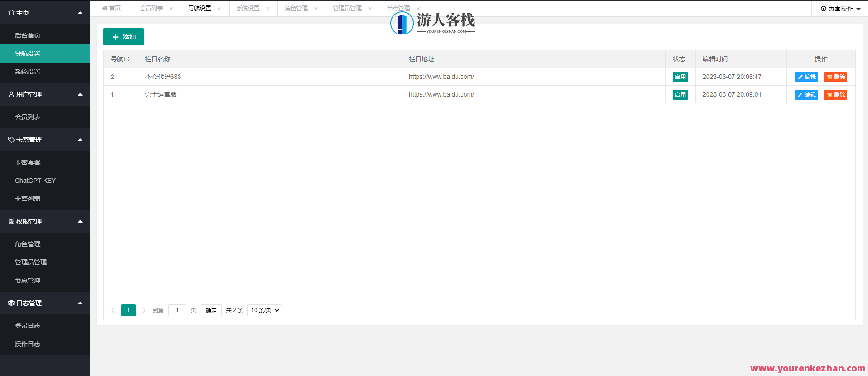Click previous page arrow in pagination

(x=113, y=310)
